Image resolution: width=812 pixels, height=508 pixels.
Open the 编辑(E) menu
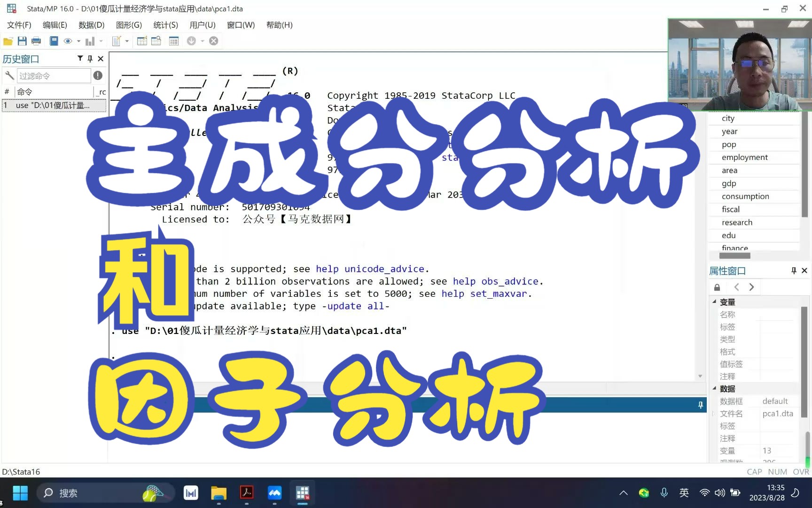click(x=55, y=25)
